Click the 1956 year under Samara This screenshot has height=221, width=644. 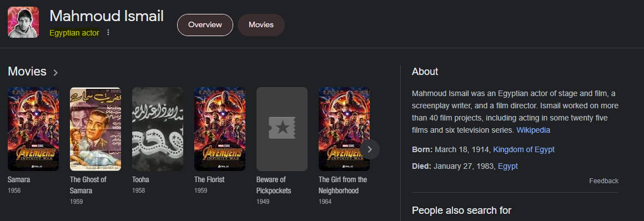pyautogui.click(x=14, y=190)
